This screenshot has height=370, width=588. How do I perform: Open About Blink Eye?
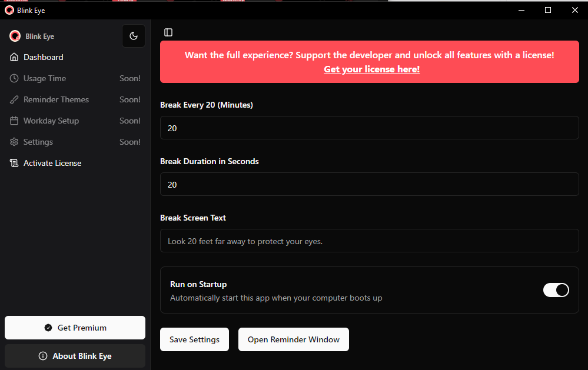coord(75,356)
